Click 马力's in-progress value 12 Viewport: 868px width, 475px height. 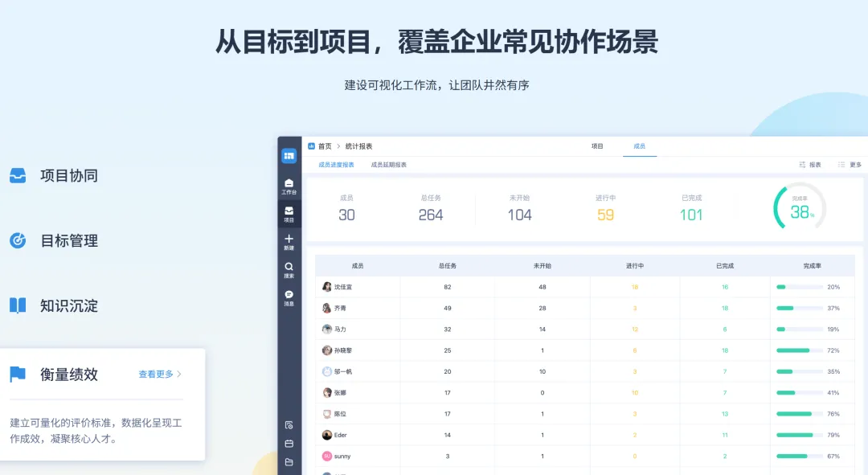coord(635,329)
